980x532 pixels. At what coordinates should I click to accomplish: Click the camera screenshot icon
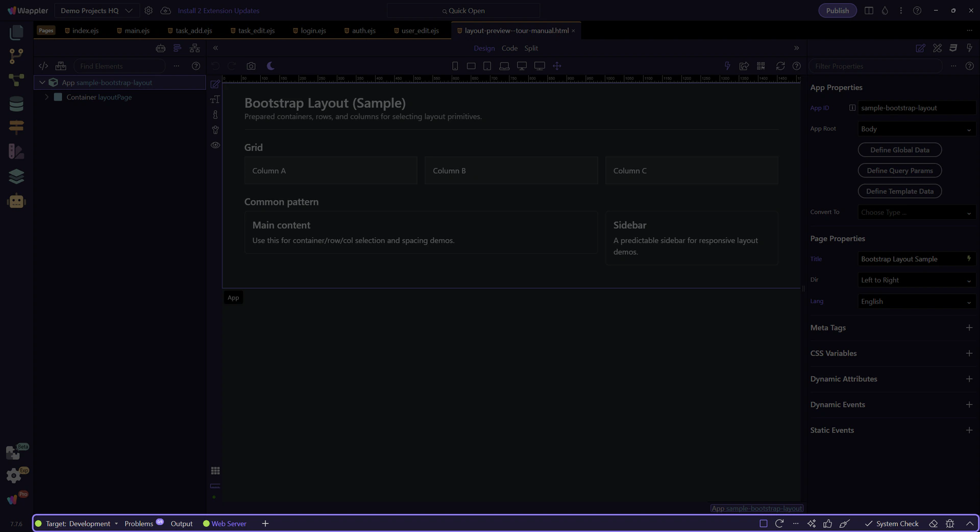point(251,66)
